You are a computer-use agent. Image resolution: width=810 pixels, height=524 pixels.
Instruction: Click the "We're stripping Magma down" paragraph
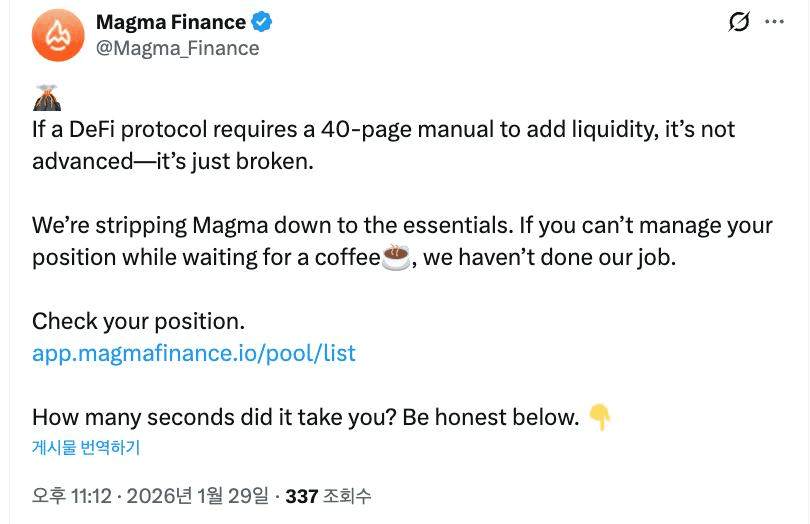[402, 225]
